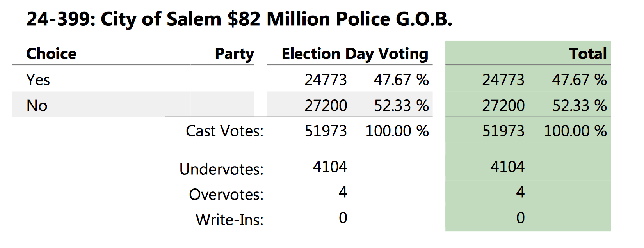Click the measure title '24-399: City of Salem'
The image size is (644, 248).
[239, 19]
